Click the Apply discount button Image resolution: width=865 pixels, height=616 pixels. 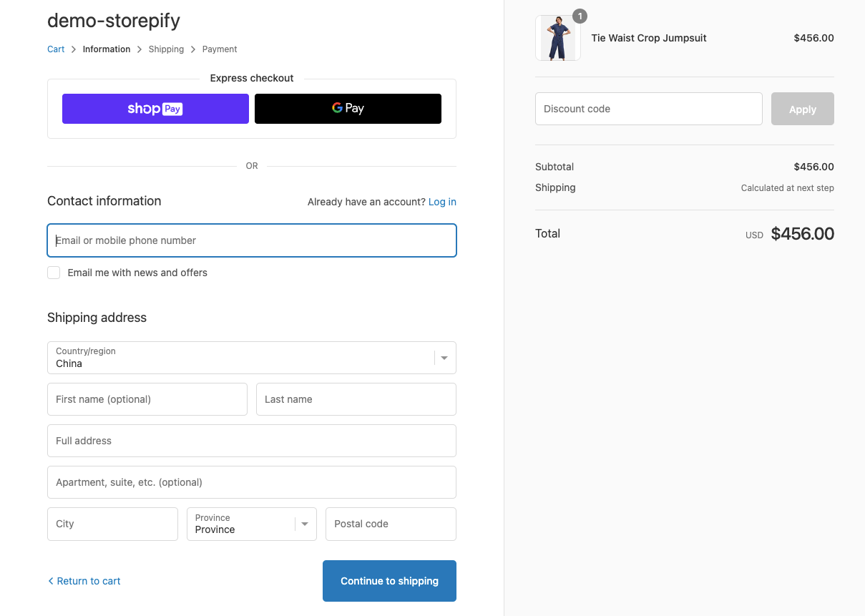(803, 109)
